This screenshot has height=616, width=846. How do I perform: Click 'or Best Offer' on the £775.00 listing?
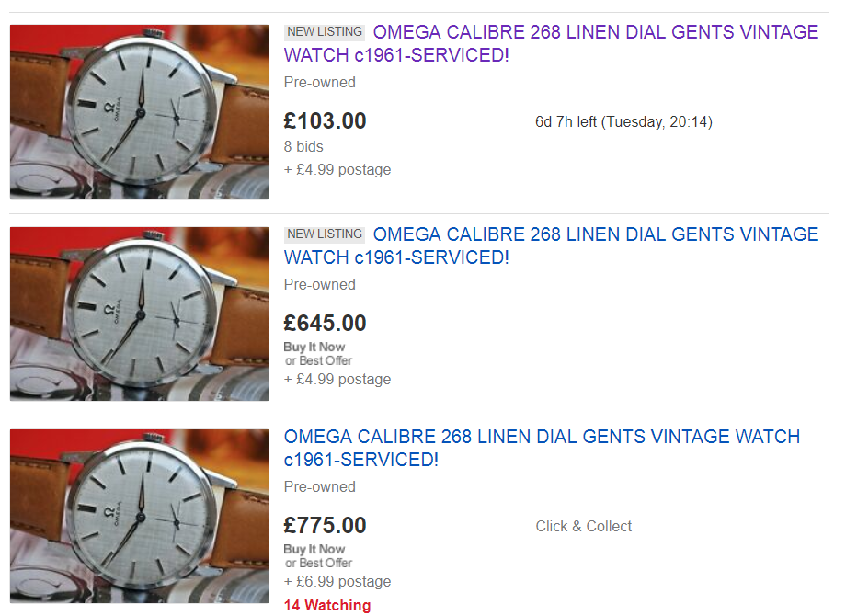point(319,563)
